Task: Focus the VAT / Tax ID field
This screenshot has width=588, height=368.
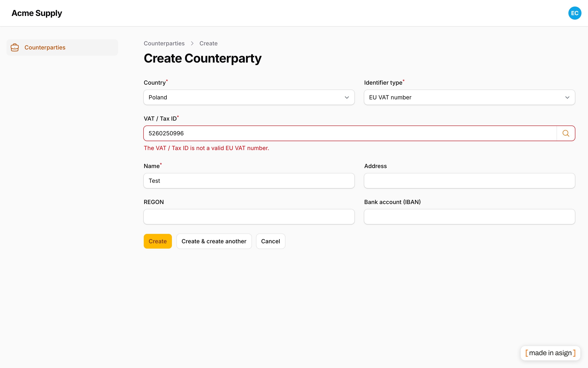Action: [x=350, y=133]
